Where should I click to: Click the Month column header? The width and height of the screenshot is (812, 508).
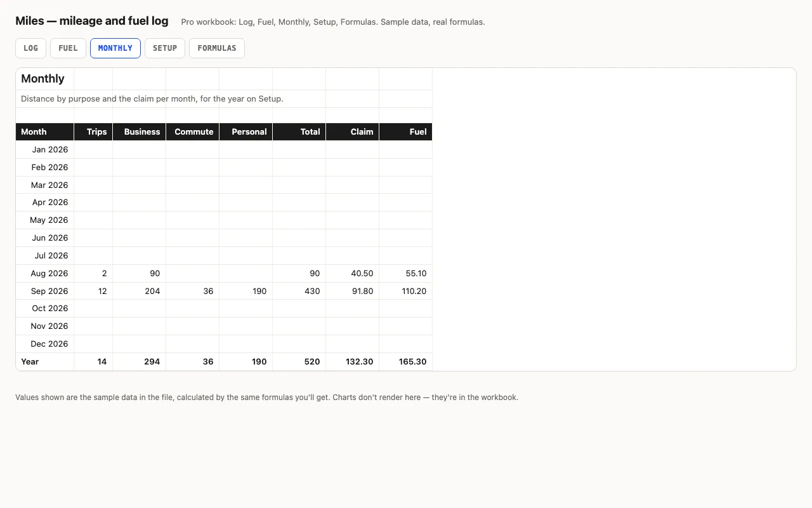pyautogui.click(x=45, y=132)
